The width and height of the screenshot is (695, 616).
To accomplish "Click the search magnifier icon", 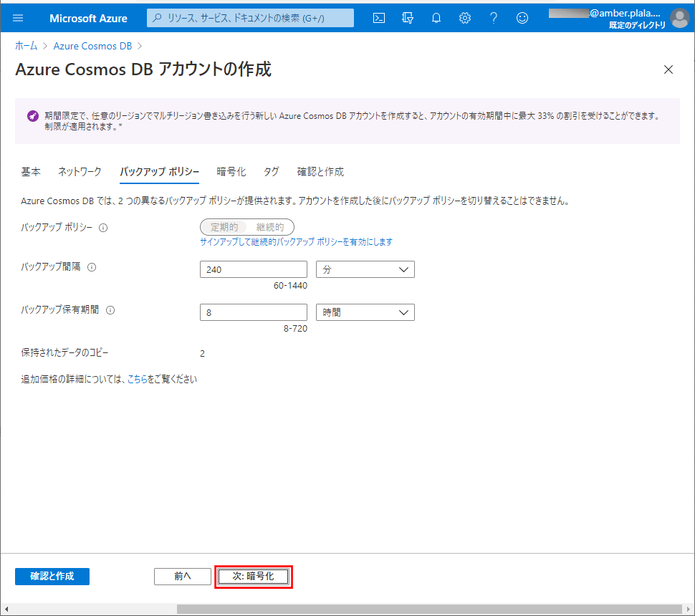I will (x=157, y=18).
